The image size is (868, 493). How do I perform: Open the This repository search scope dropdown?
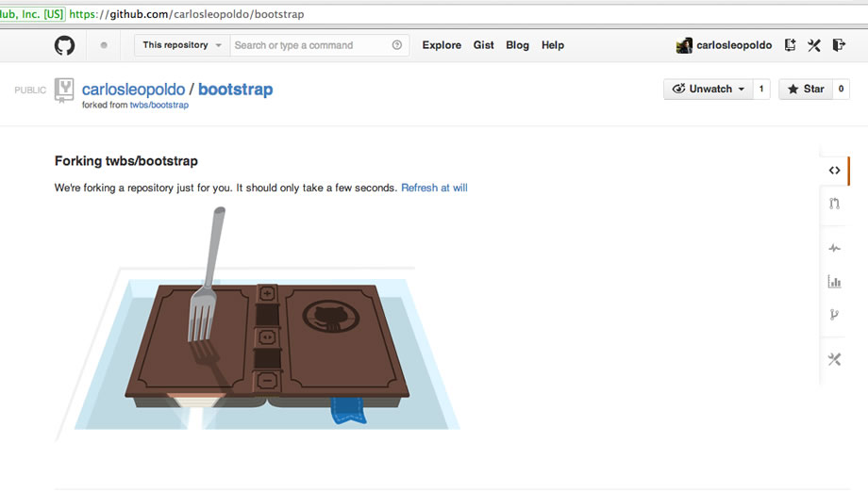coord(181,45)
